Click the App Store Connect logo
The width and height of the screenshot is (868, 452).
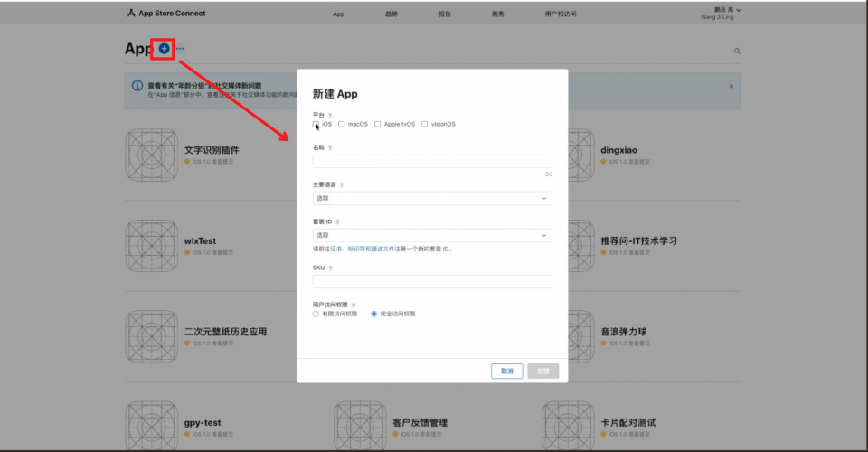[x=166, y=14]
